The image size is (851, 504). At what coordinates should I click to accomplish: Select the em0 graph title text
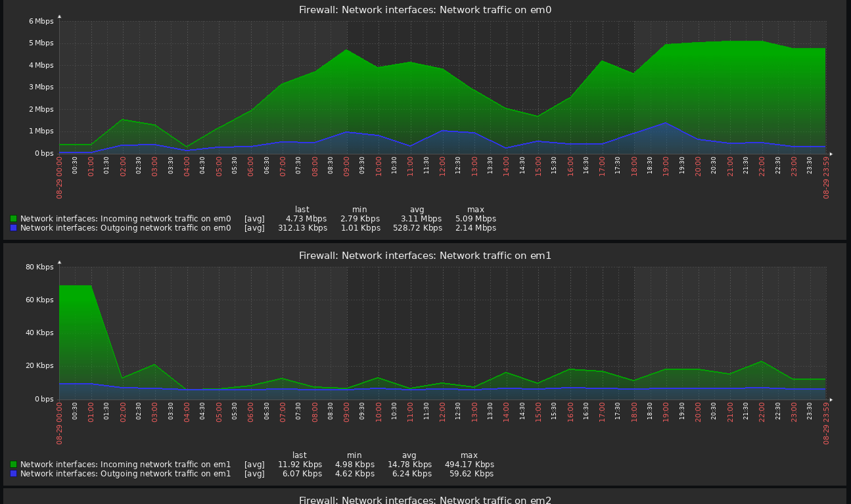[425, 10]
